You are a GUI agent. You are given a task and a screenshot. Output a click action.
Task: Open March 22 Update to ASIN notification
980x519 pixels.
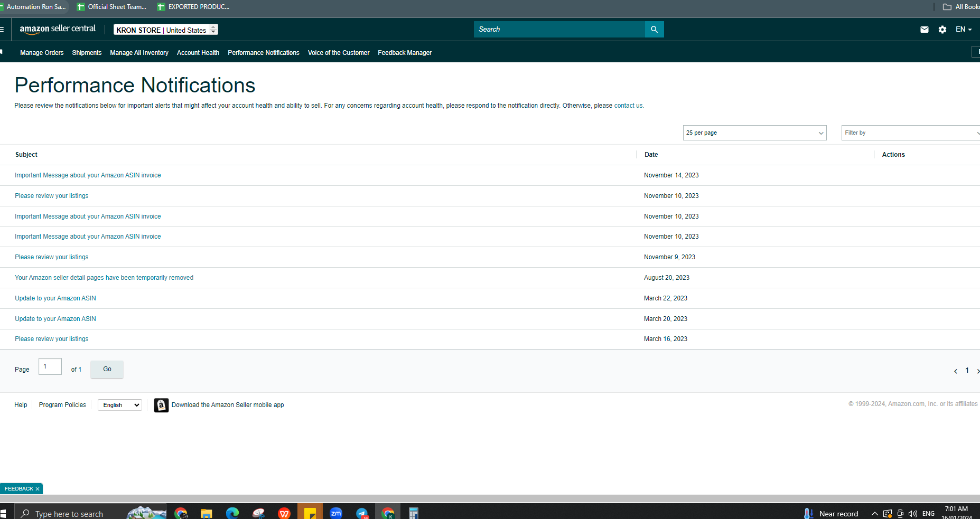pyautogui.click(x=55, y=298)
